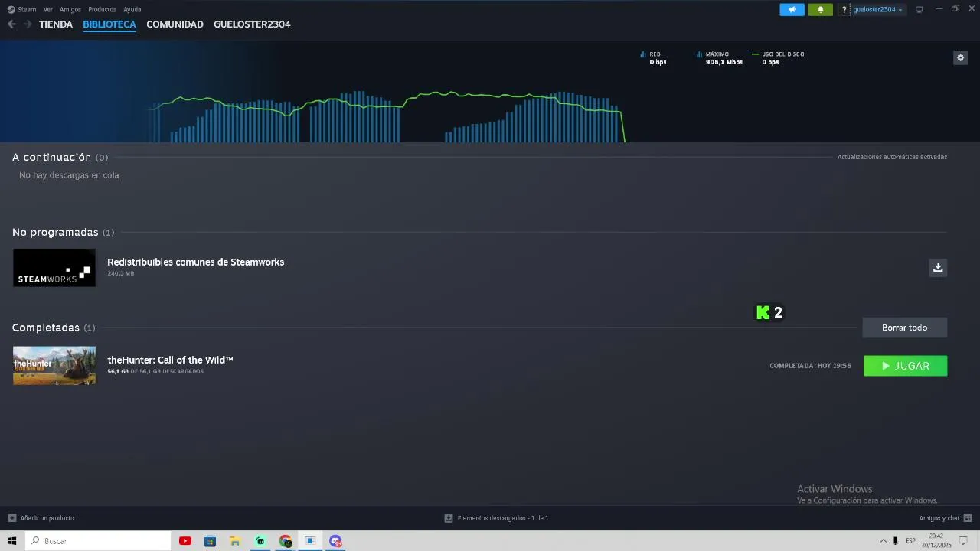This screenshot has height=551, width=980.
Task: Go back with the left arrow
Action: coord(11,24)
